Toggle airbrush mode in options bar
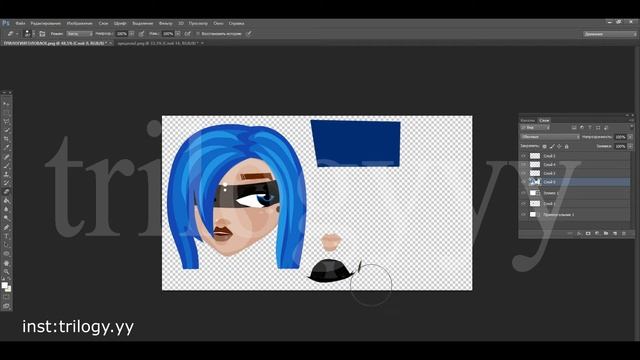The height and width of the screenshot is (360, 640). pyautogui.click(x=187, y=34)
